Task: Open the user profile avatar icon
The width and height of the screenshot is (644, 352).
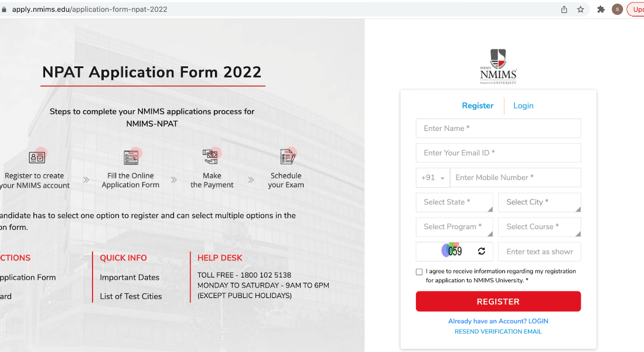Action: tap(617, 9)
